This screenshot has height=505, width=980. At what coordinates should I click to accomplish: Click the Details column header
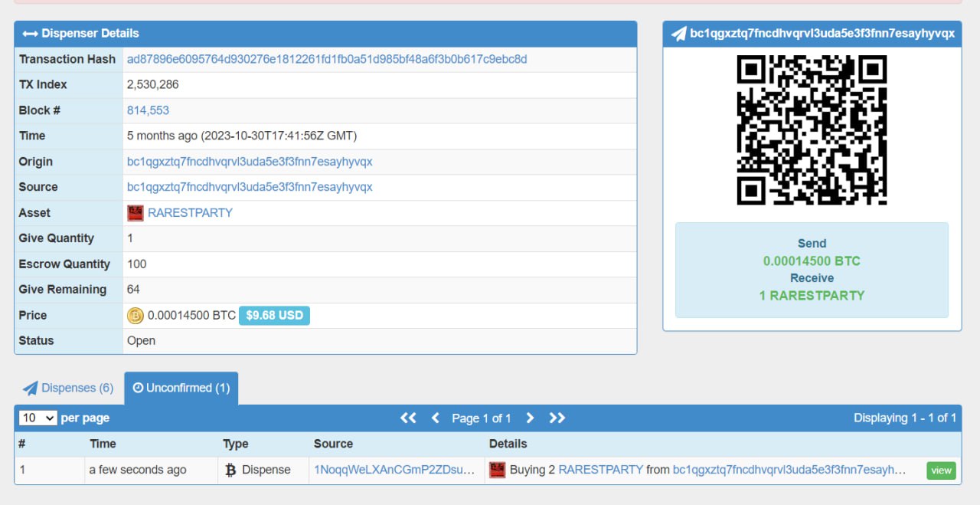pos(508,444)
